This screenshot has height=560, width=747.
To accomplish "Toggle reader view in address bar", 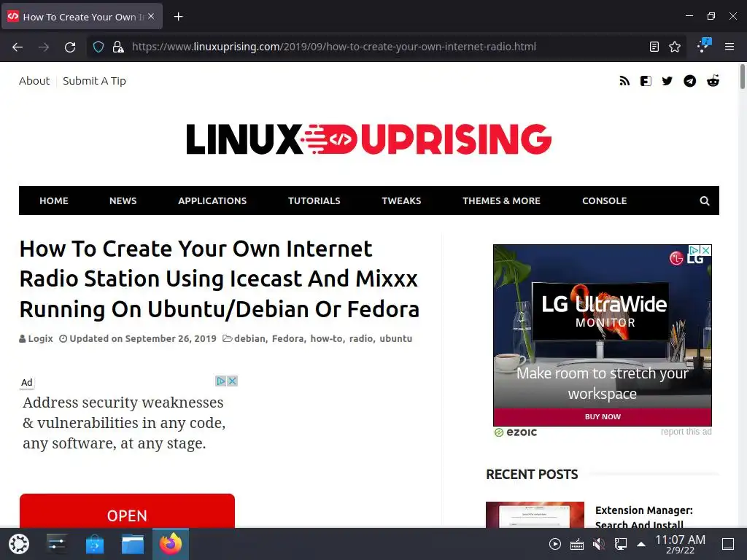I will point(654,47).
